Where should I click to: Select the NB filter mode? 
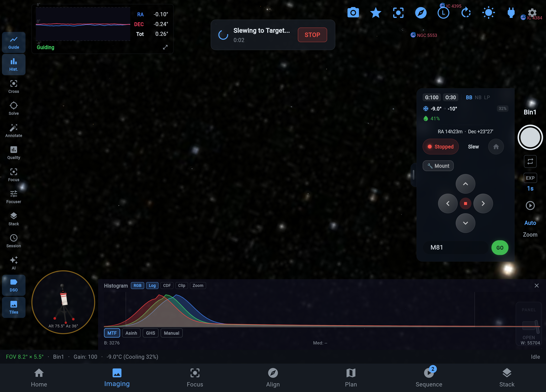478,97
